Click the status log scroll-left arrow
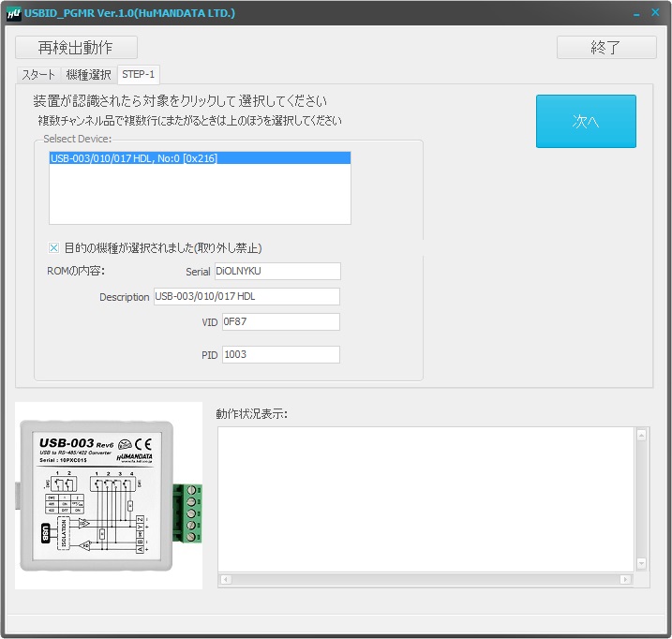Image resolution: width=672 pixels, height=639 pixels. pos(225,580)
